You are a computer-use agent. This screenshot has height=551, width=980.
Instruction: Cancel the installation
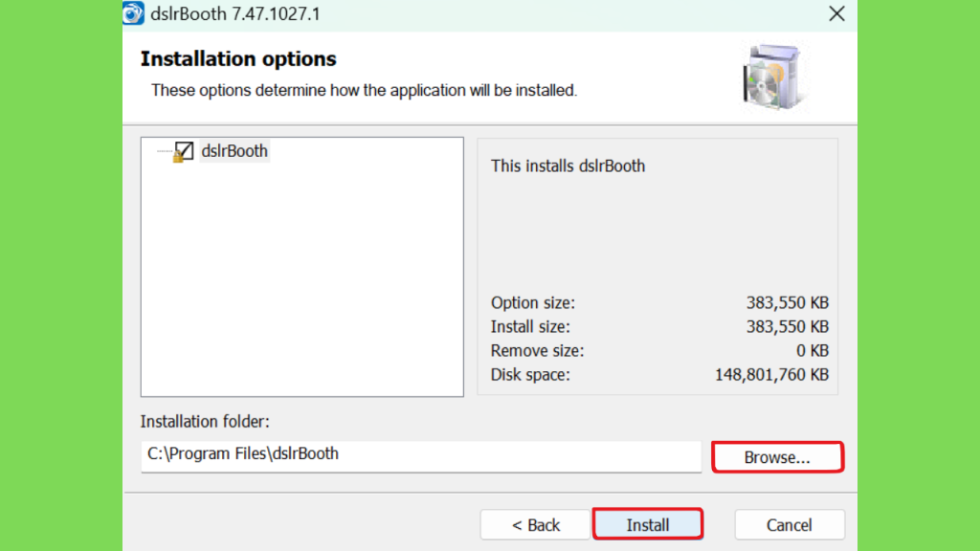point(790,525)
